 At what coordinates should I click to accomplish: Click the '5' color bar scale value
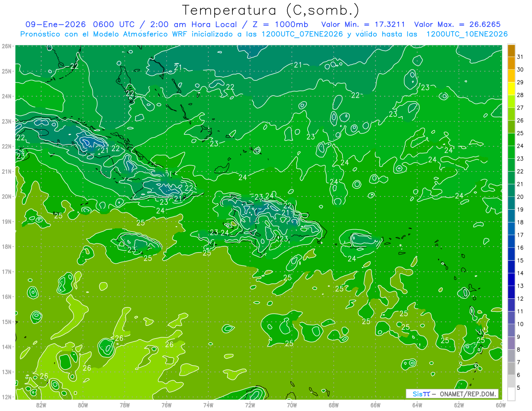[519, 388]
